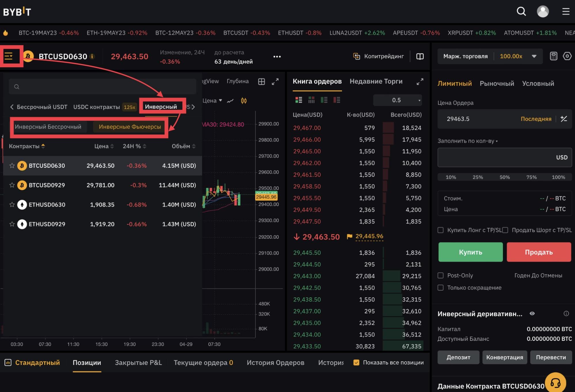Screen dimensions: 575x392
Task: Open the chart price type dropdown
Action: coord(212,101)
